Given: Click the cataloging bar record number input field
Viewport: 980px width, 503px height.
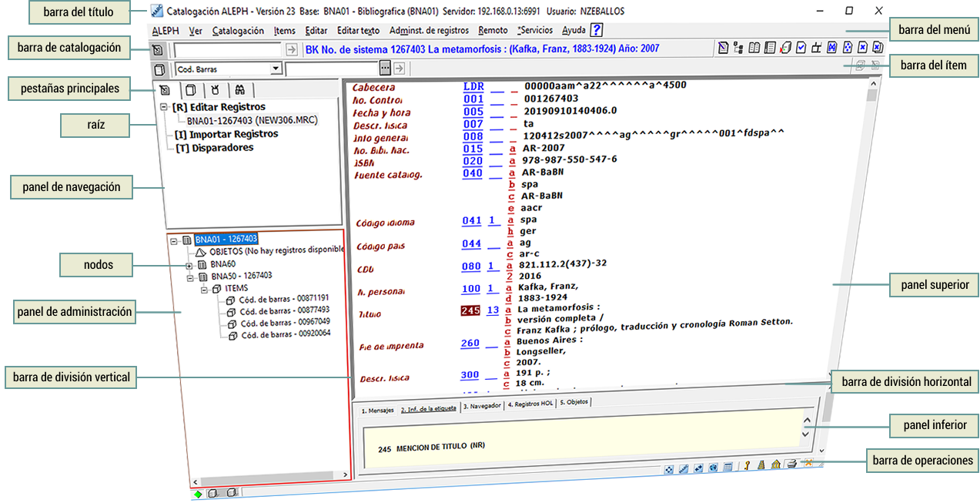Looking at the screenshot, I should [228, 50].
